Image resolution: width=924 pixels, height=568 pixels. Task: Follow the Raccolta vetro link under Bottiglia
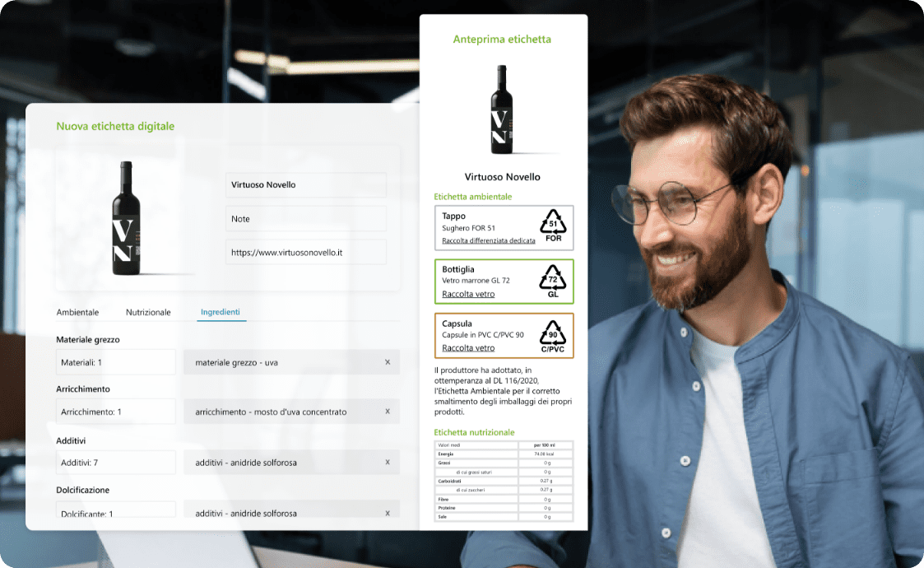pos(468,294)
